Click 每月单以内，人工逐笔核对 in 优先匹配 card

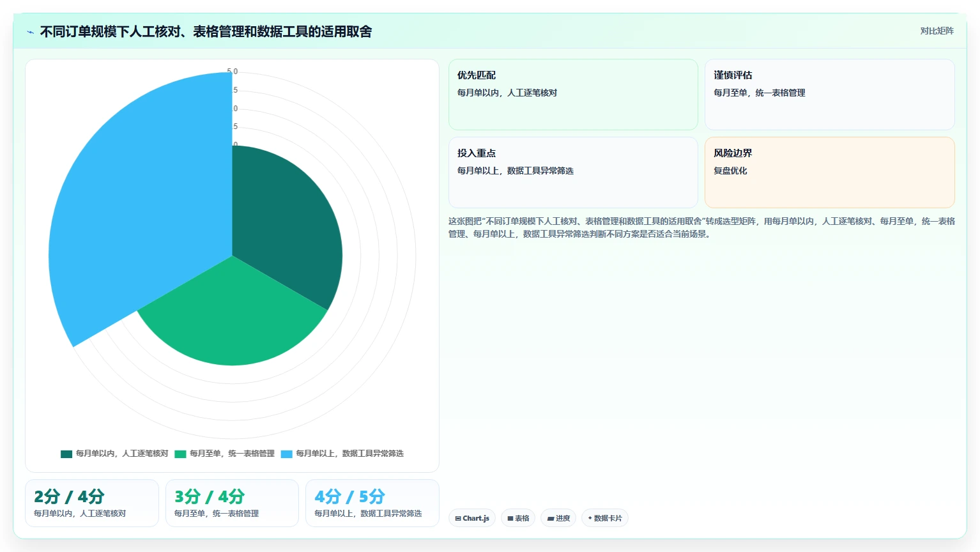(507, 93)
